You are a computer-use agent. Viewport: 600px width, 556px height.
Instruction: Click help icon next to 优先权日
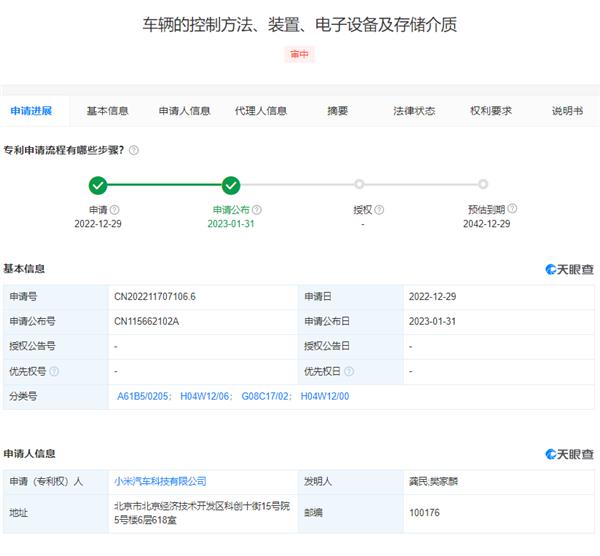coord(349,371)
